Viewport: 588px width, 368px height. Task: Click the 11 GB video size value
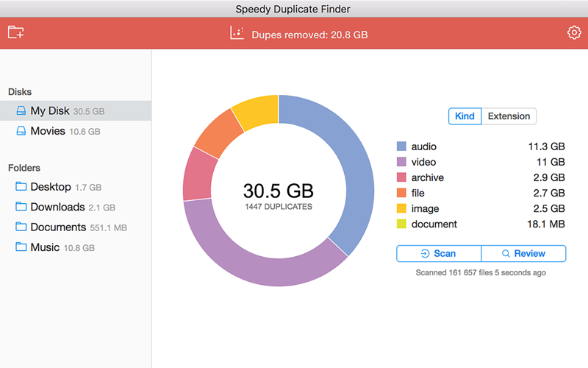[551, 162]
